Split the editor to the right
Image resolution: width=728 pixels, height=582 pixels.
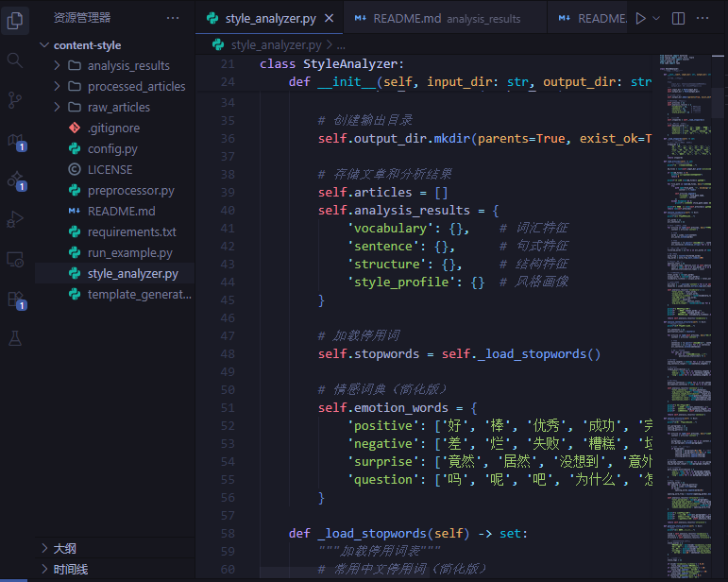[679, 18]
